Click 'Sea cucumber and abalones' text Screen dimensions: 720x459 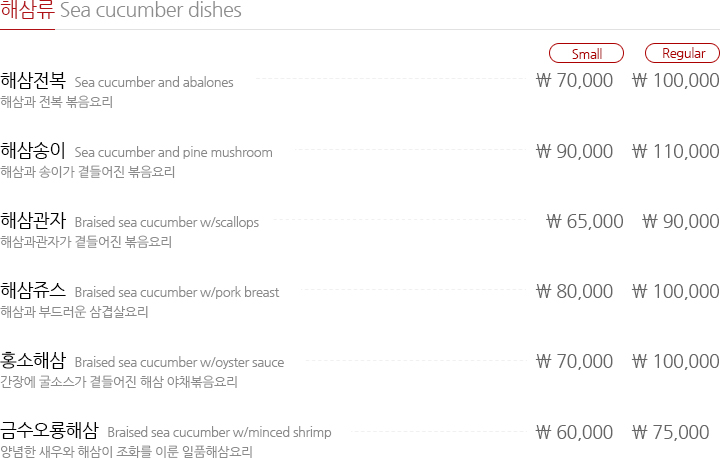154,82
